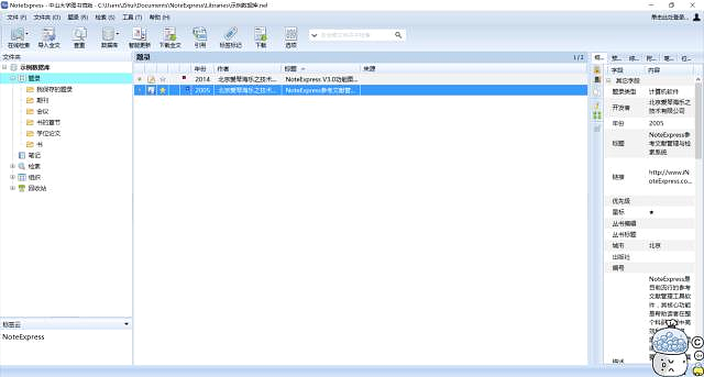Click the green grid icon in side strip
Viewport: 704px width, 377px height.
[597, 115]
